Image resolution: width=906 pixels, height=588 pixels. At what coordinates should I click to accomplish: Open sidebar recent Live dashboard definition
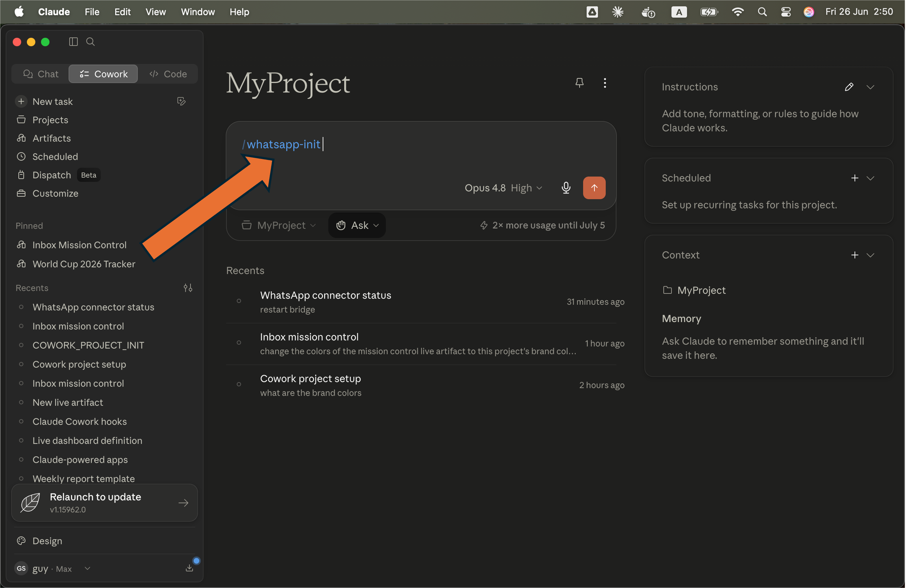(87, 440)
